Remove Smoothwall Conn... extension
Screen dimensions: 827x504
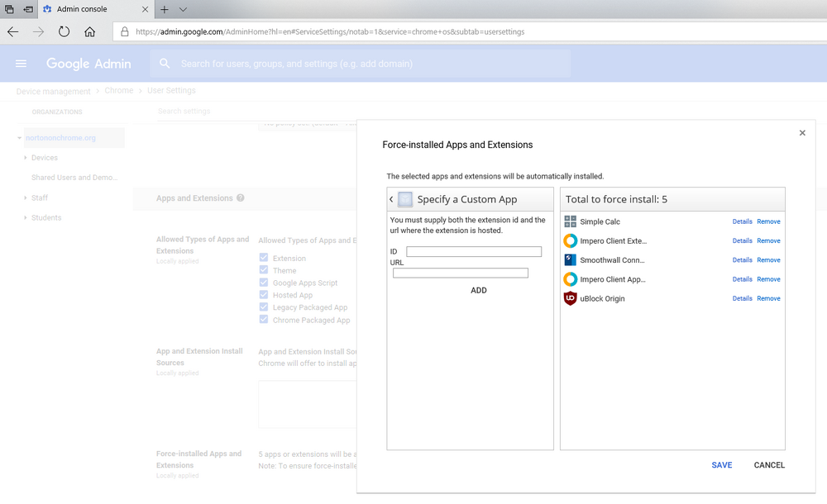[x=768, y=260]
